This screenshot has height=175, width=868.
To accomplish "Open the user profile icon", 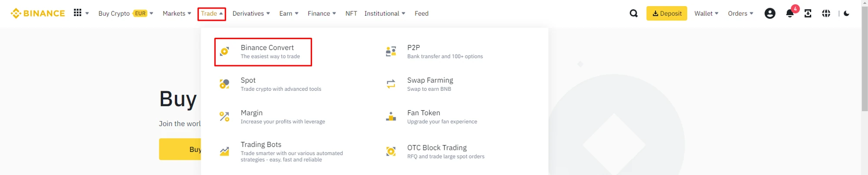I will (770, 13).
